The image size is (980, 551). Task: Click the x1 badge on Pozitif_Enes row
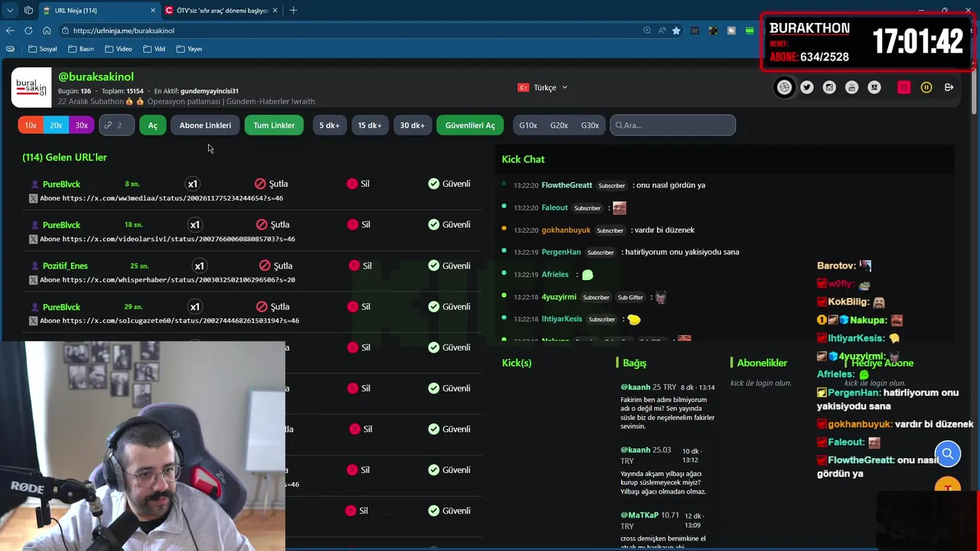(x=199, y=266)
